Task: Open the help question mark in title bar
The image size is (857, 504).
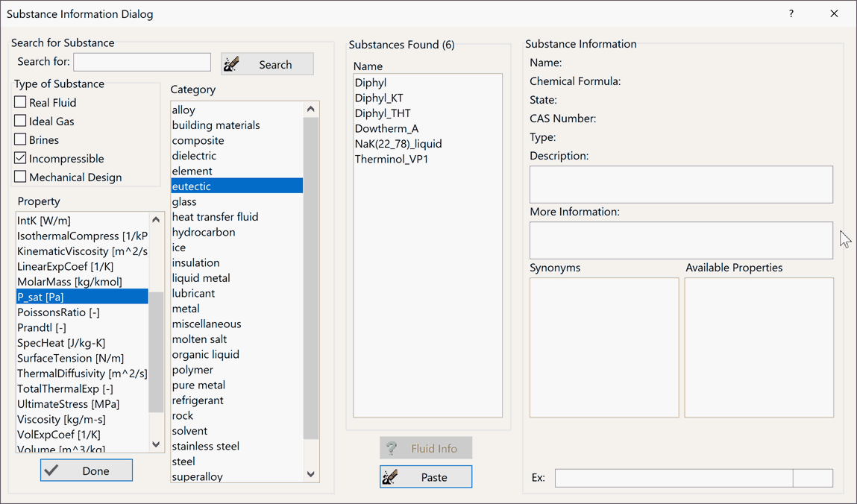Action: [x=791, y=13]
